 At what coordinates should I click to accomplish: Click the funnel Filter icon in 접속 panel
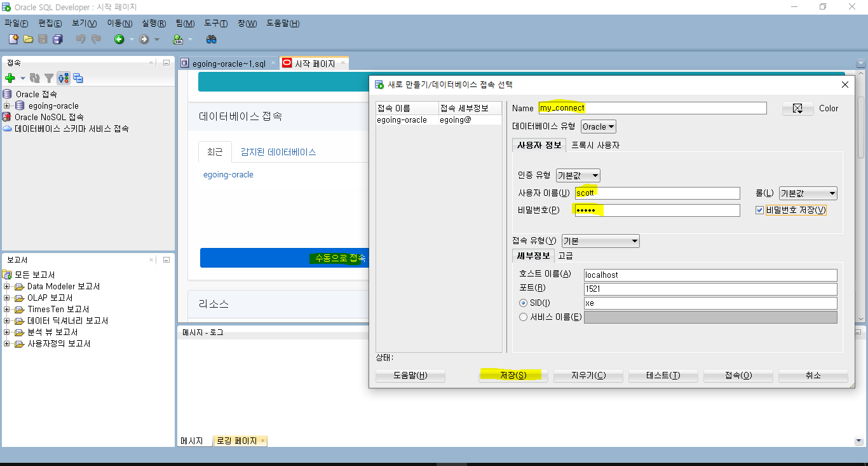coord(49,78)
